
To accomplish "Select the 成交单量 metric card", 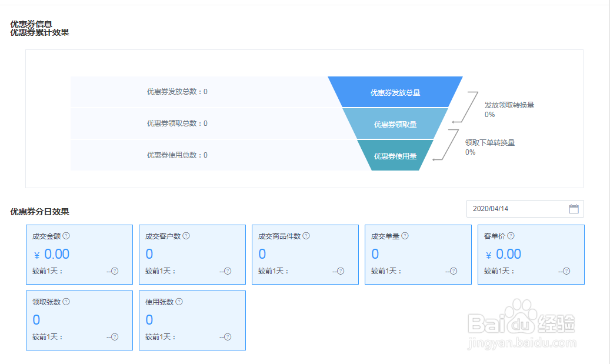I will [x=418, y=255].
